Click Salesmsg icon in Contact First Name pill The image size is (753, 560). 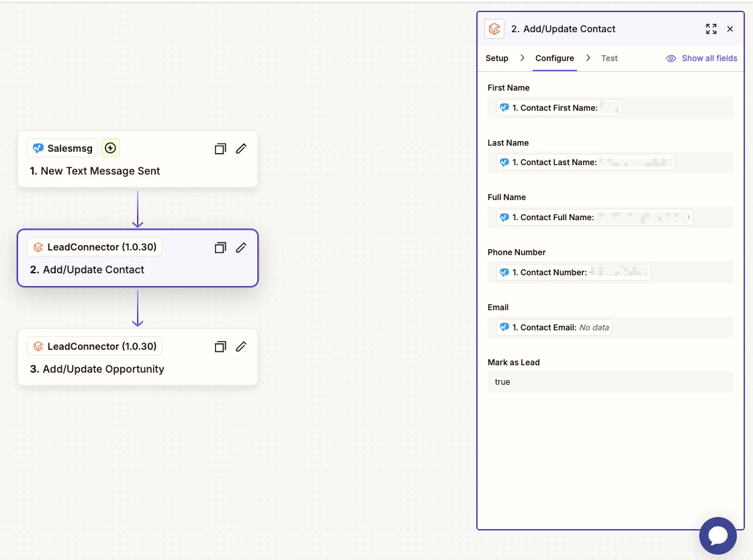pos(504,108)
